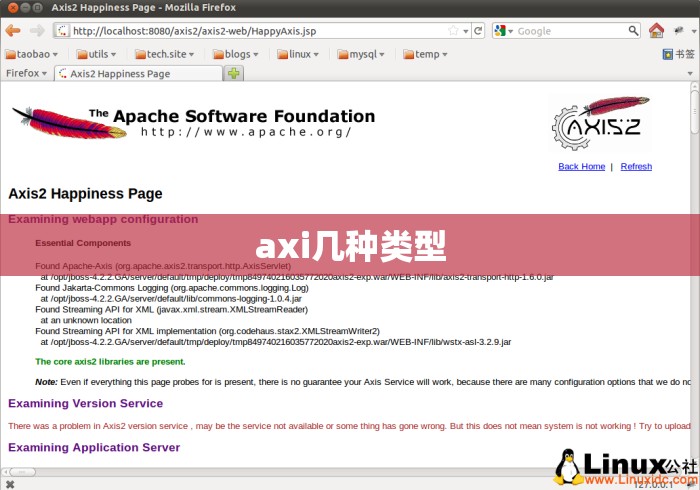The height and width of the screenshot is (490, 700).
Task: Open the mysql bookmarks folder
Action: [x=361, y=54]
